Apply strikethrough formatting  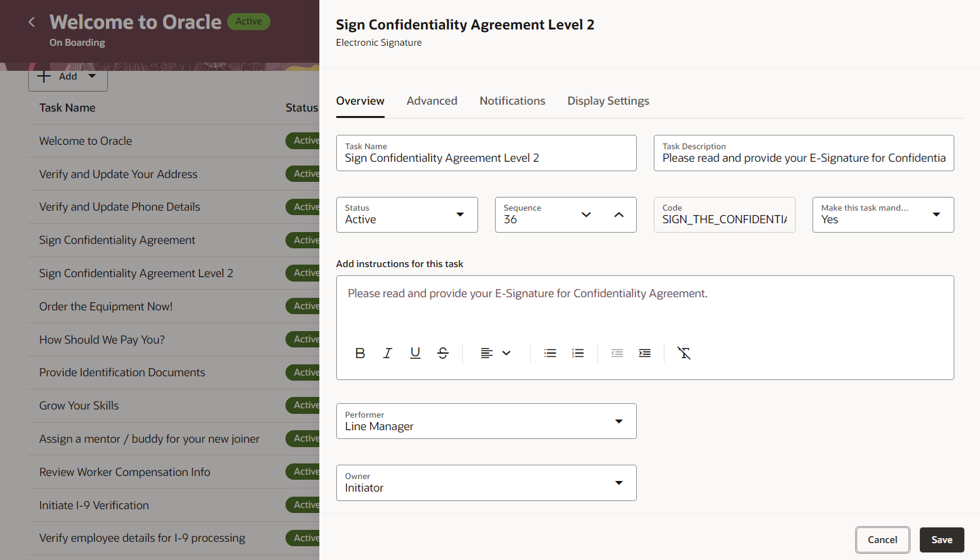pos(443,353)
